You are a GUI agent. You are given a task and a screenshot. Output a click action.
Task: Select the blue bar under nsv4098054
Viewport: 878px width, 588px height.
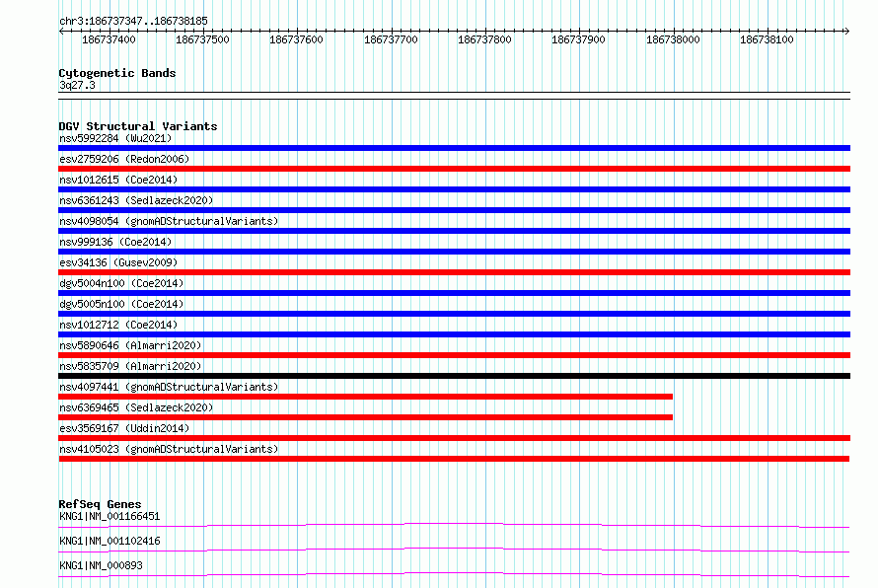[x=454, y=231]
